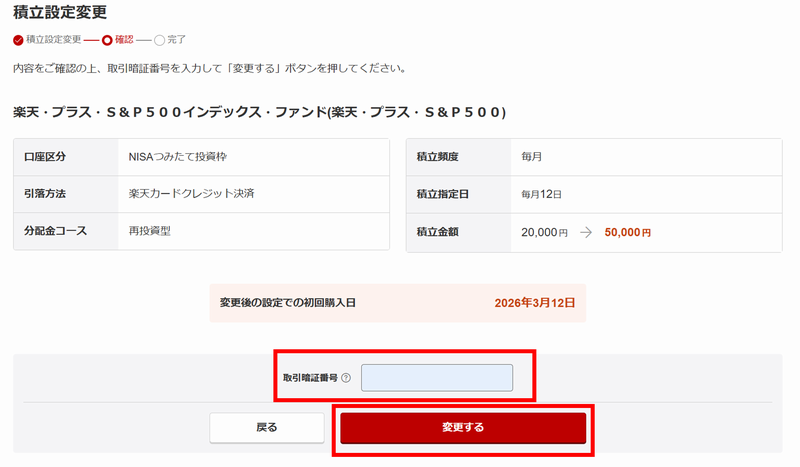
Task: Click the 積立設定変更 page heading
Action: 60,13
